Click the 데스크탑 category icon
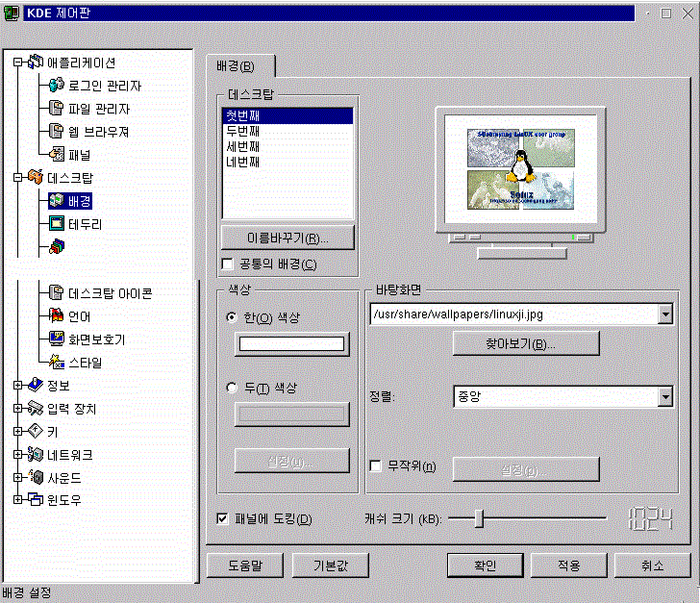Screen dimensions: 700x603 [36, 177]
